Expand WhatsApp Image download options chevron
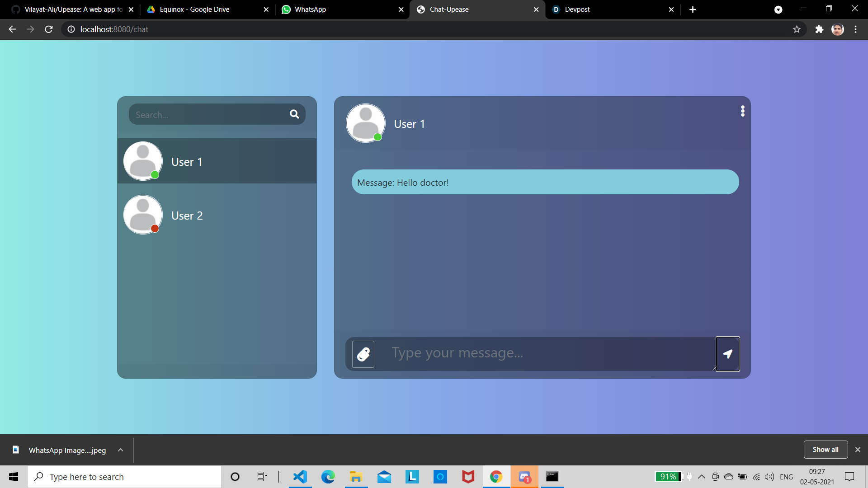 click(120, 450)
